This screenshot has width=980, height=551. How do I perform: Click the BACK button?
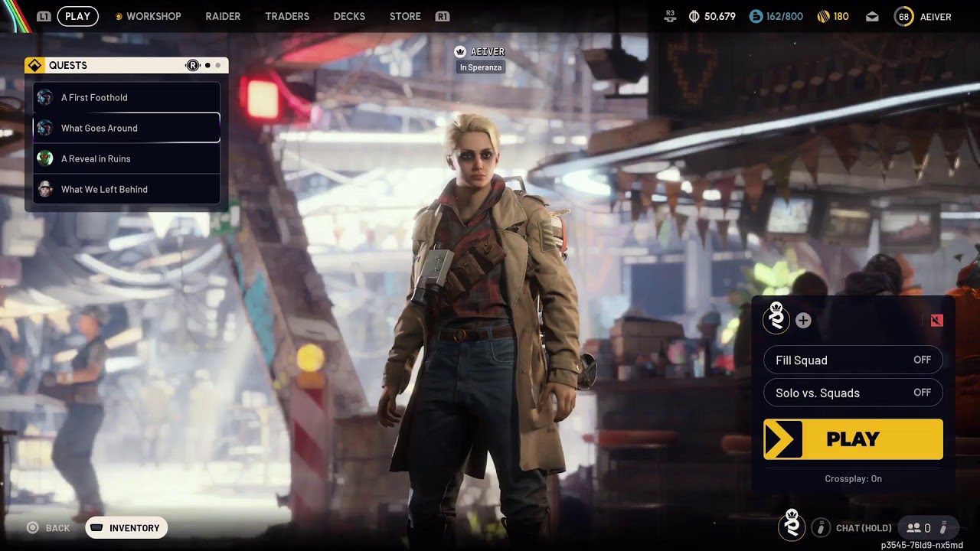(x=48, y=528)
